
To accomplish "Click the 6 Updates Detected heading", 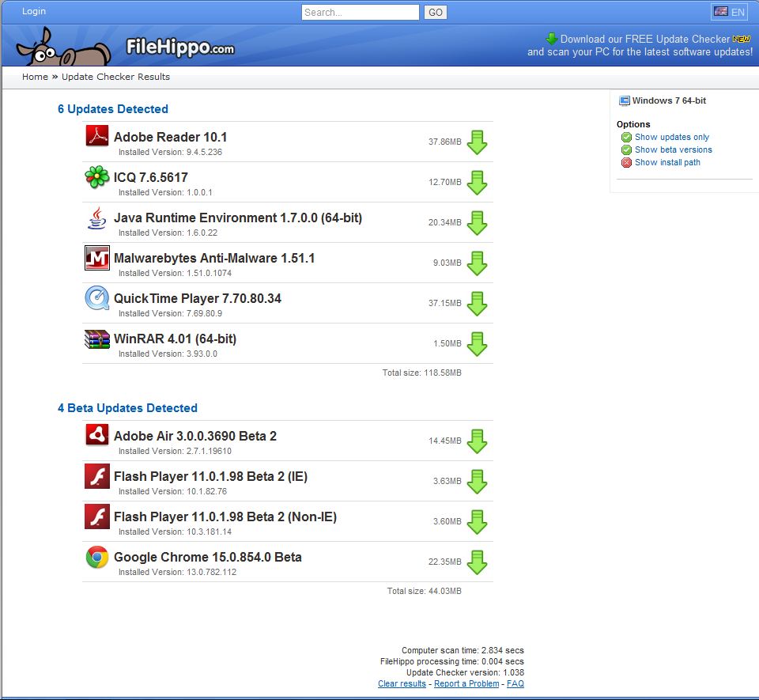I will [x=113, y=109].
